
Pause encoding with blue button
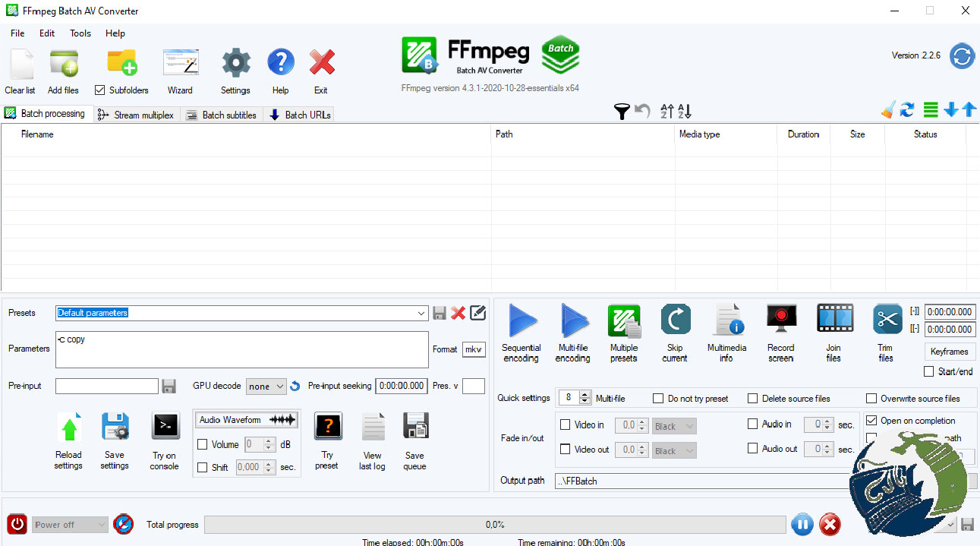click(x=802, y=524)
